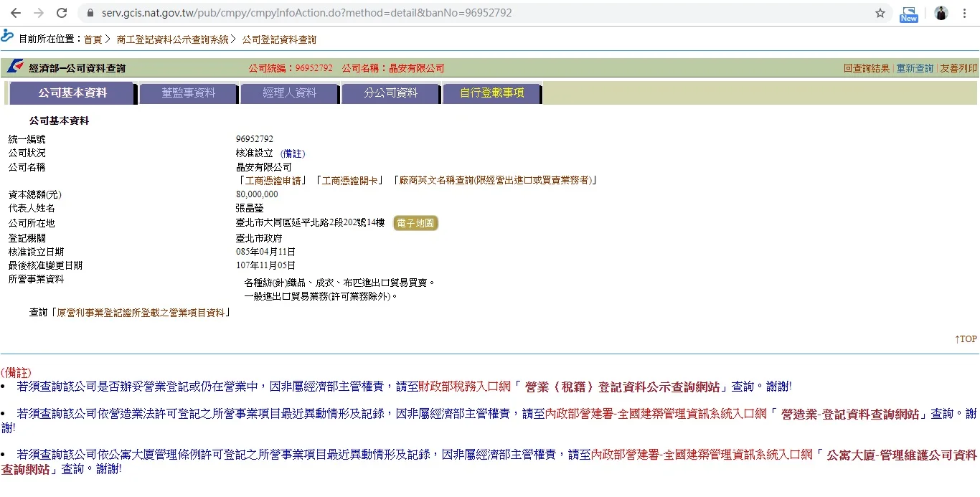Select the 分公司資料 tab
Viewport: 980px width, 497px height.
pyautogui.click(x=390, y=93)
